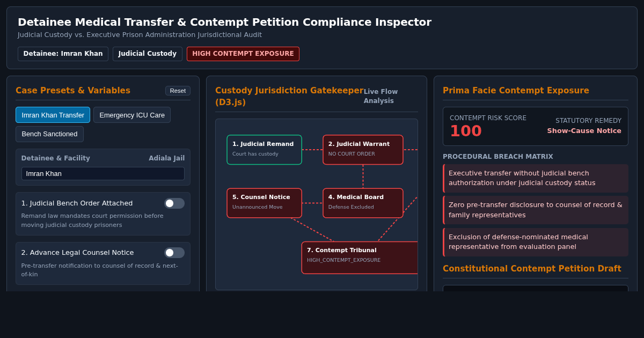Edit the detainee name input field
The height and width of the screenshot is (338, 644).
point(103,173)
